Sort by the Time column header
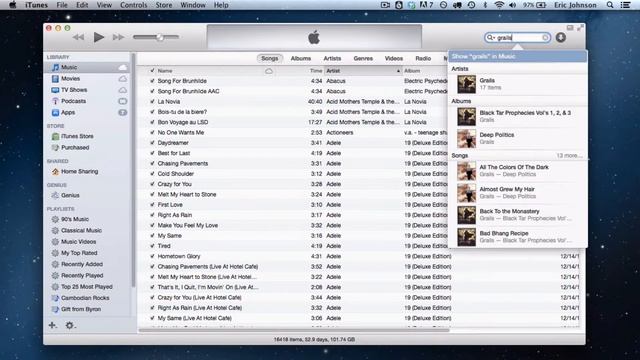This screenshot has width=640, height=360. 315,71
